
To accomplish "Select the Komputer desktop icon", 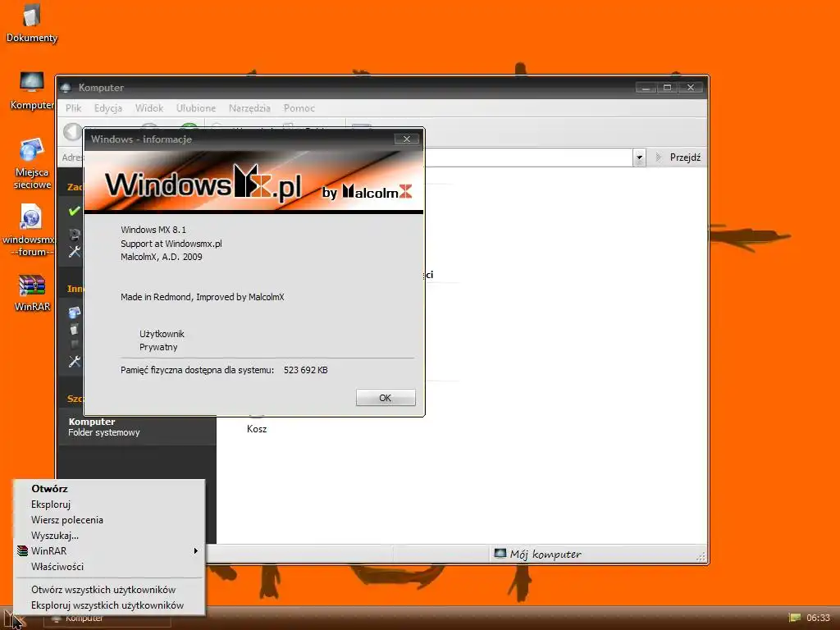I will pyautogui.click(x=32, y=90).
